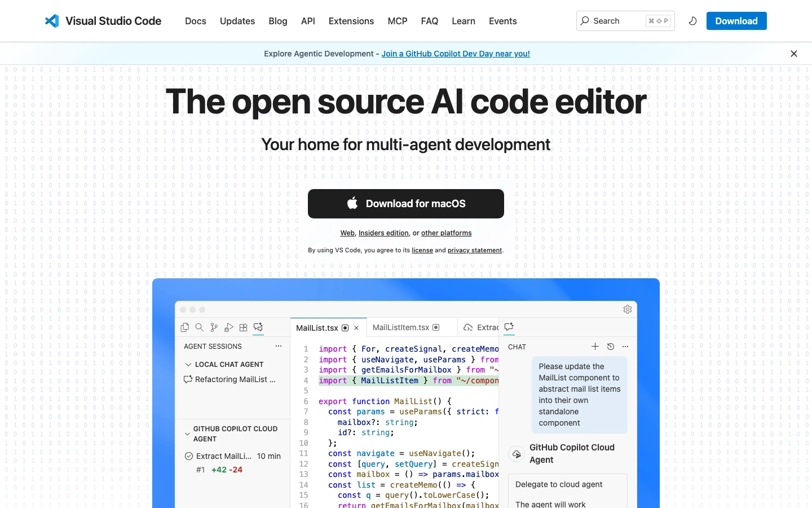Collapse the GitHub Copilot Cloud Agent section
Viewport: 812px width, 508px height.
point(188,434)
